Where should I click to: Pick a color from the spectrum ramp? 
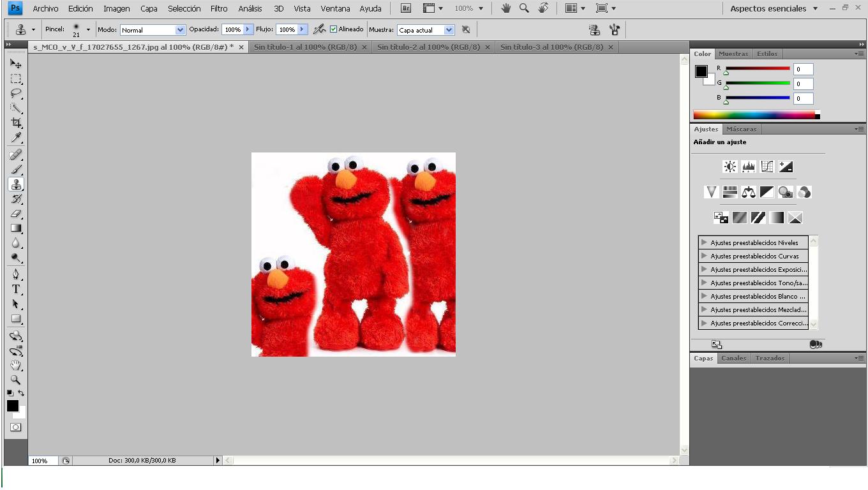(754, 115)
